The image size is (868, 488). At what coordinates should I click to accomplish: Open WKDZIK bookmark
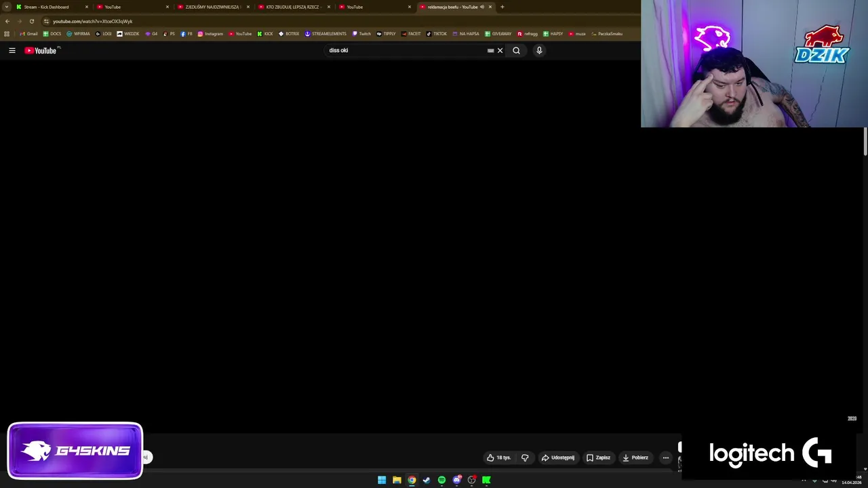pos(128,34)
